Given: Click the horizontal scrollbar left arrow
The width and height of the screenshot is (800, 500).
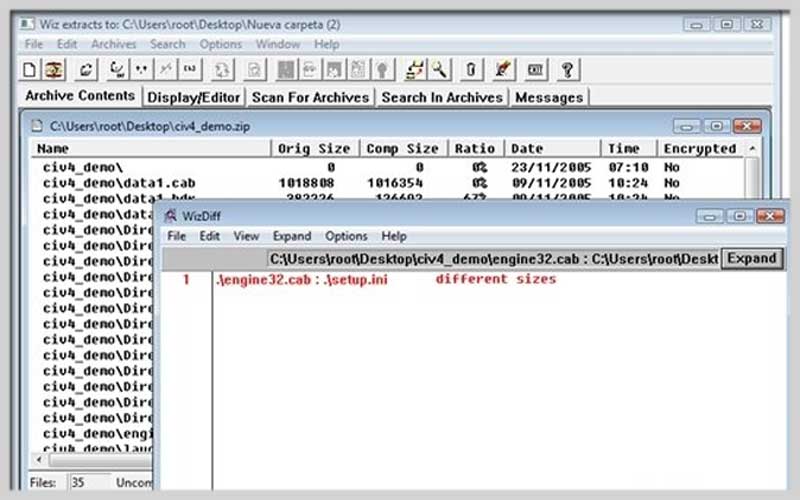Looking at the screenshot, I should (x=39, y=460).
